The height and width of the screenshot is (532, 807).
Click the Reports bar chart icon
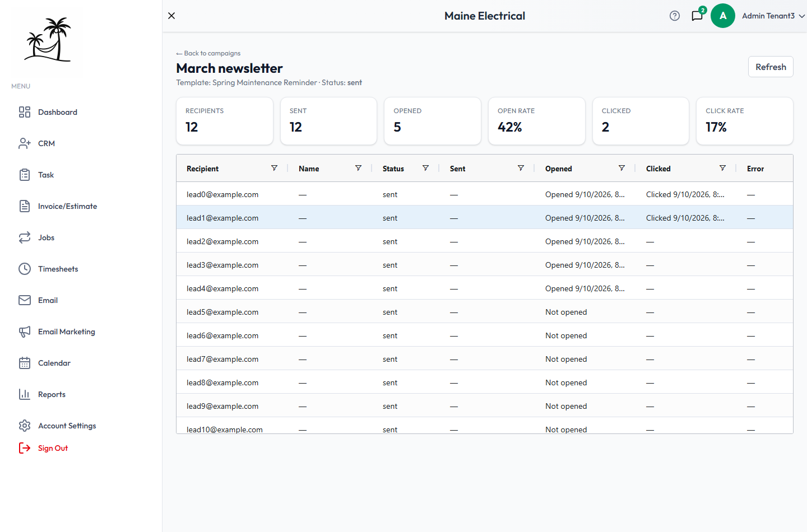(x=25, y=394)
